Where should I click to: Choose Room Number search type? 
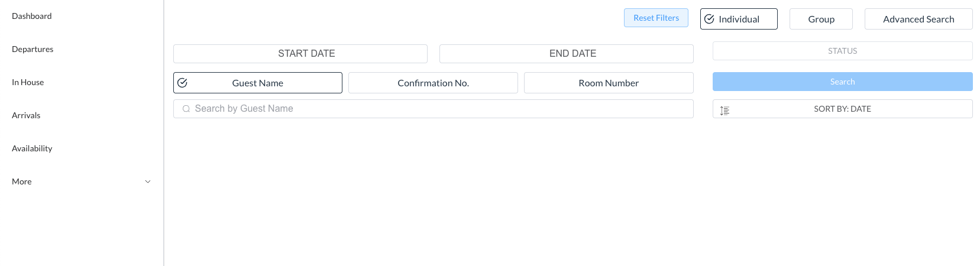pyautogui.click(x=609, y=83)
